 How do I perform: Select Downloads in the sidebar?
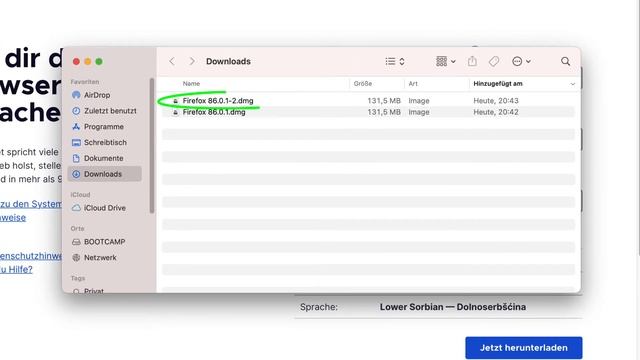(x=105, y=174)
